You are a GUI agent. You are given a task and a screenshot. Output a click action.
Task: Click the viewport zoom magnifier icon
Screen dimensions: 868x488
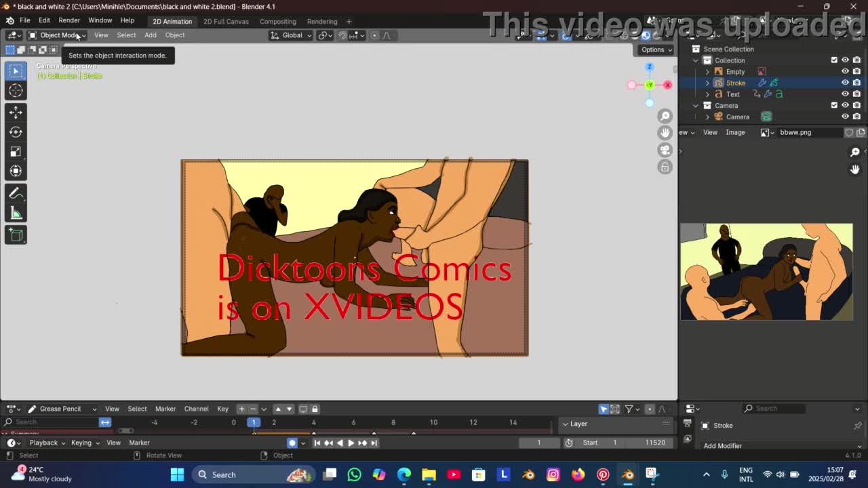point(665,117)
